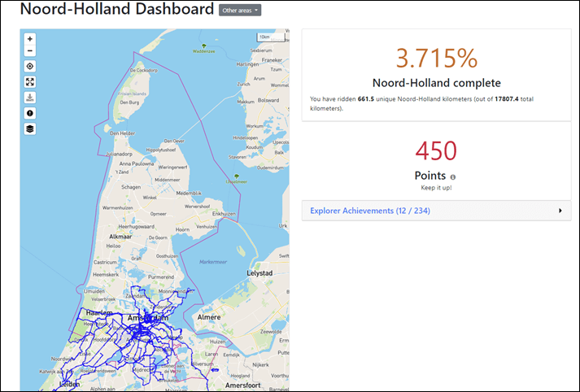Click the Noord-Holland Dashboard heading
This screenshot has width=580, height=392.
[117, 9]
